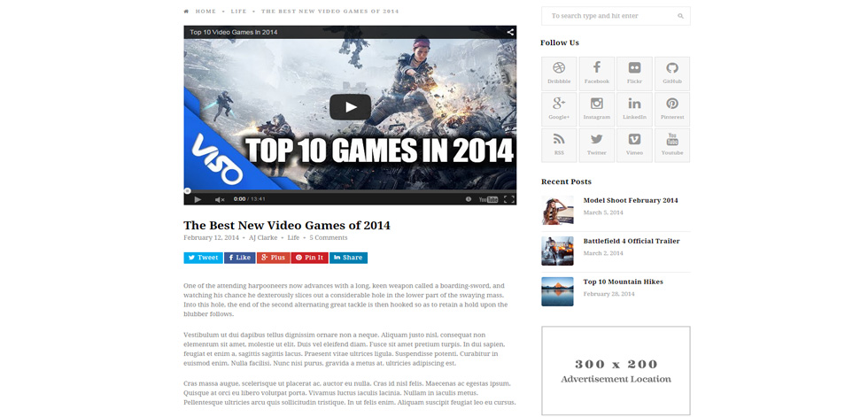Toggle video fullscreen mode
Viewport: 868px width, 417px height.
click(x=509, y=199)
